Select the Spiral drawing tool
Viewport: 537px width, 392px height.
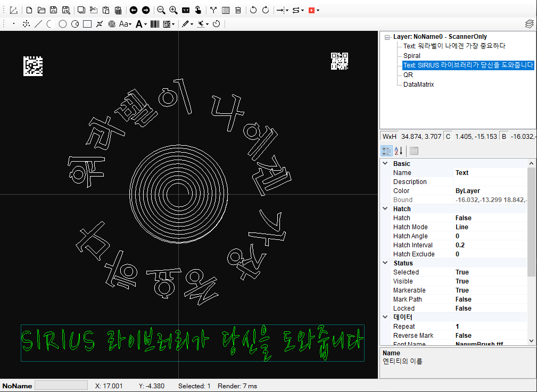(x=112, y=24)
